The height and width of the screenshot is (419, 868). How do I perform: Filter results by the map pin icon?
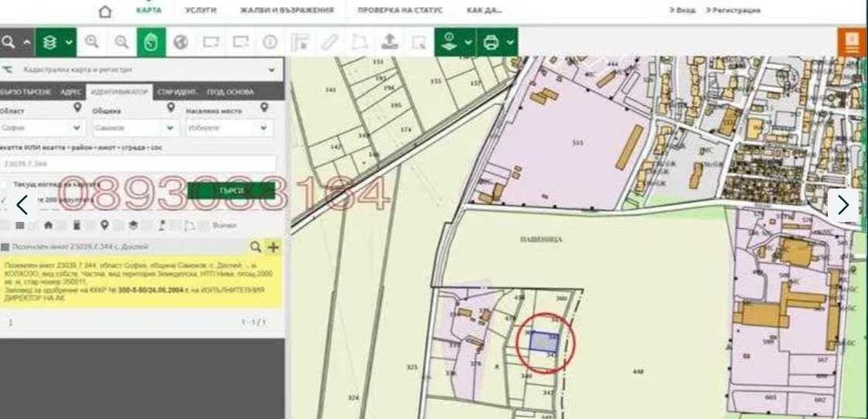click(x=104, y=226)
